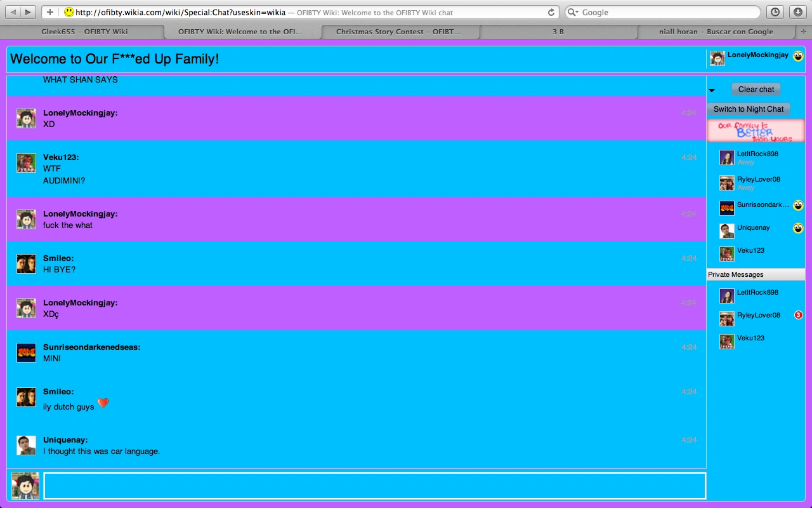Image resolution: width=812 pixels, height=508 pixels.
Task: Click LonelyMockingjay username in header
Action: click(758, 55)
